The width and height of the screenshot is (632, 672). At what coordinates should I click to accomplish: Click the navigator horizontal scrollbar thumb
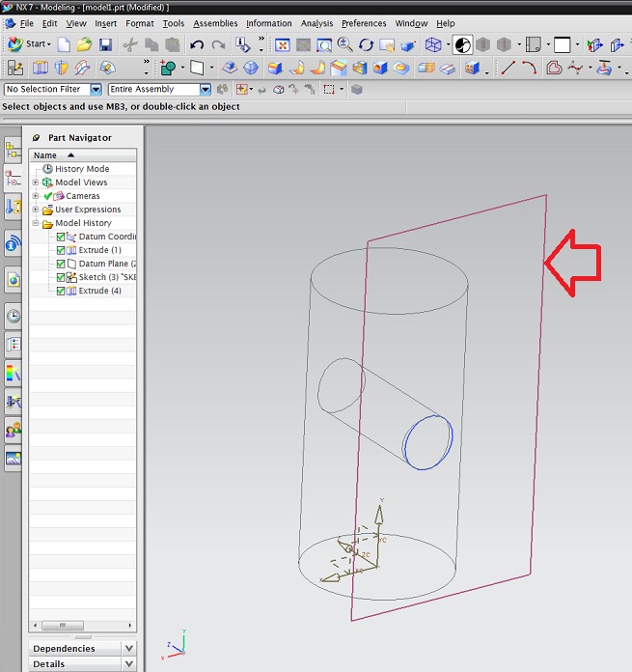tap(63, 626)
